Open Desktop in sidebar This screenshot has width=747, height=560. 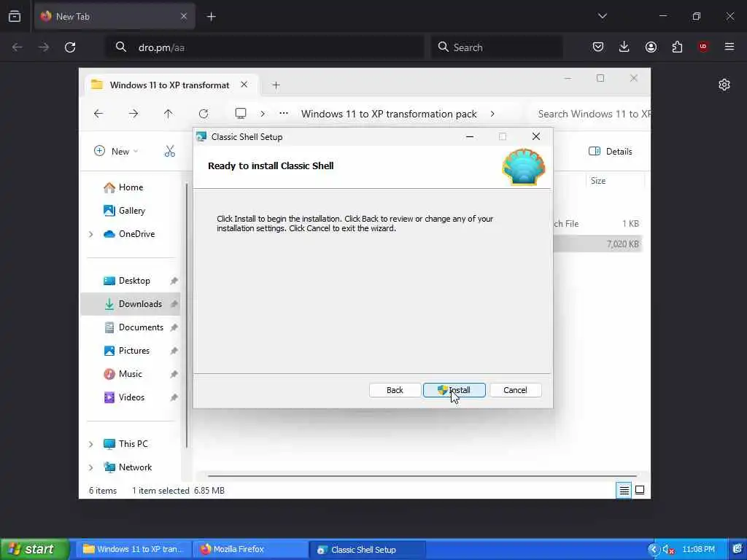[134, 281]
